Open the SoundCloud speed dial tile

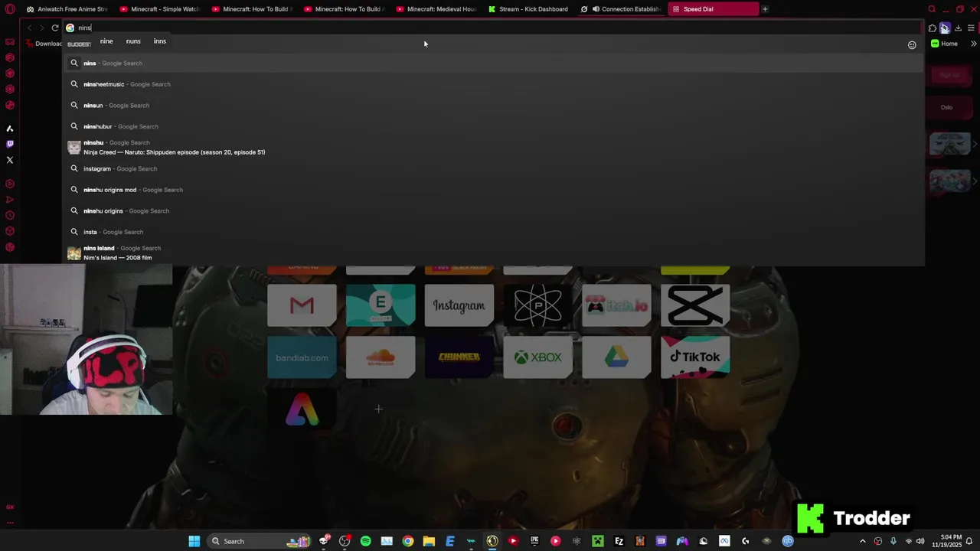tap(381, 357)
